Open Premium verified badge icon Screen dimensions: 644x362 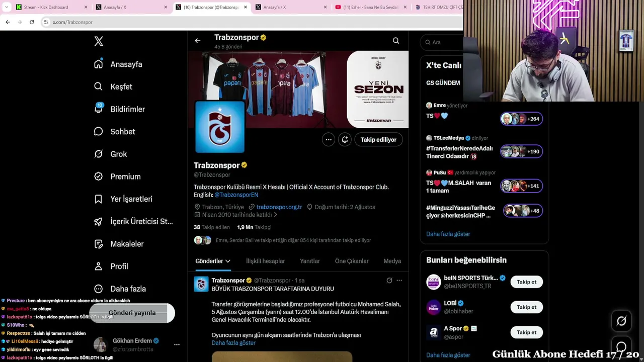click(99, 176)
